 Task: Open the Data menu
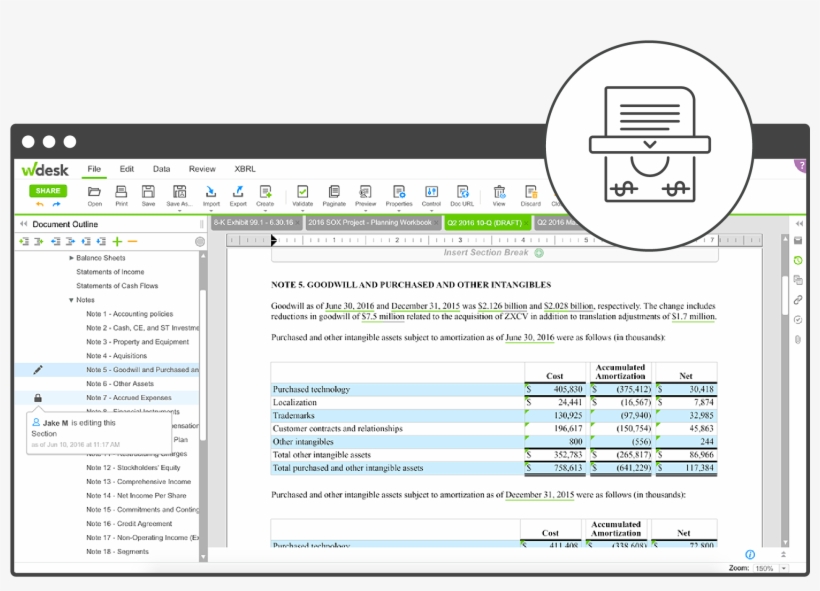(x=161, y=169)
